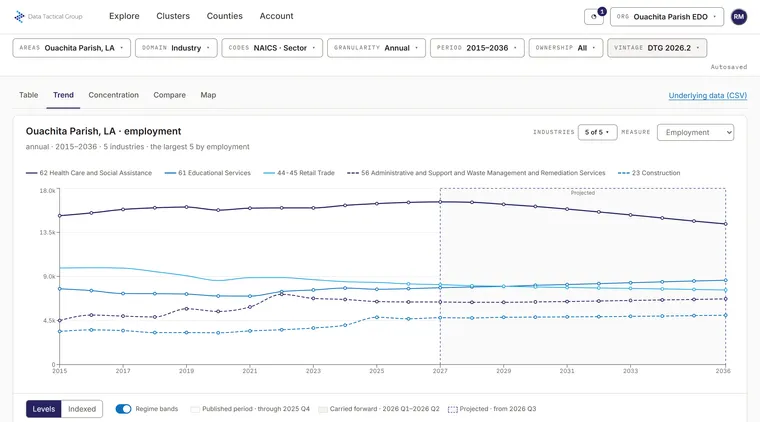Open the Measure Employment select box
Image resolution: width=760 pixels, height=422 pixels.
click(696, 132)
